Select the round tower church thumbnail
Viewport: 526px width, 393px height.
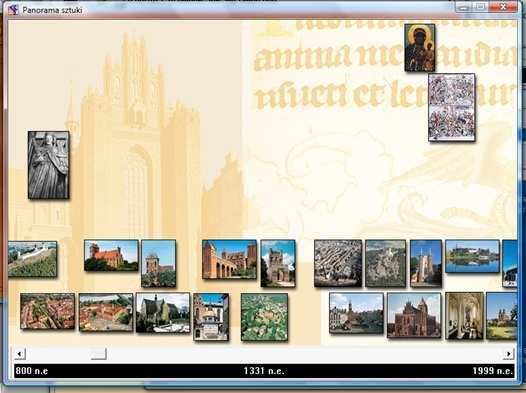[158, 264]
